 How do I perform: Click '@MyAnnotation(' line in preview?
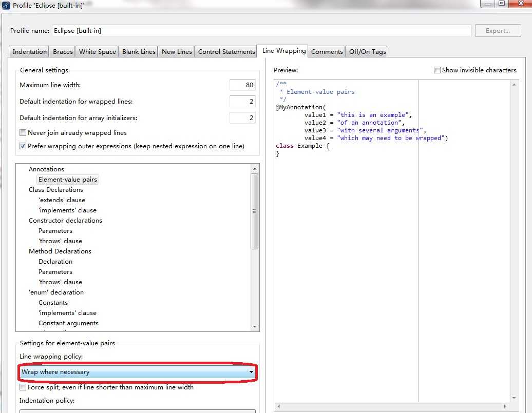(300, 107)
